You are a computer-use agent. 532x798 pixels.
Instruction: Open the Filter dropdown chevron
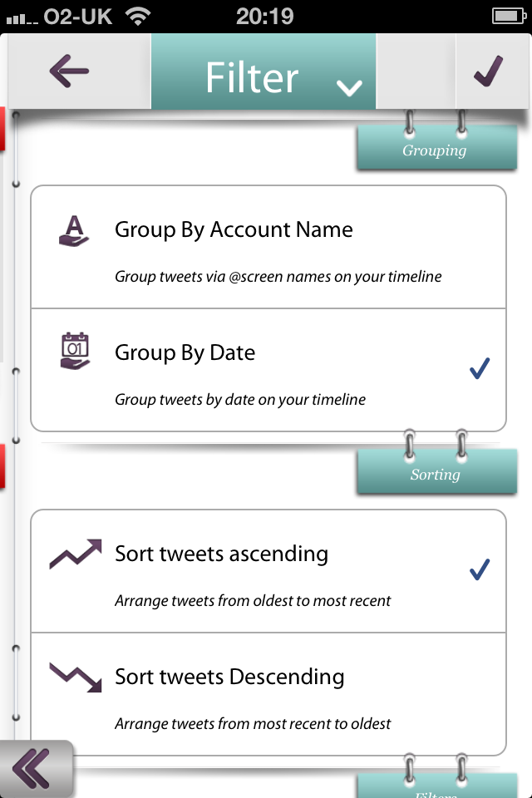click(349, 88)
